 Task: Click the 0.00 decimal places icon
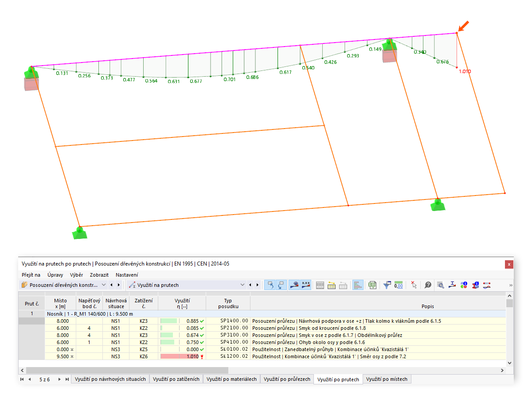tap(398, 285)
